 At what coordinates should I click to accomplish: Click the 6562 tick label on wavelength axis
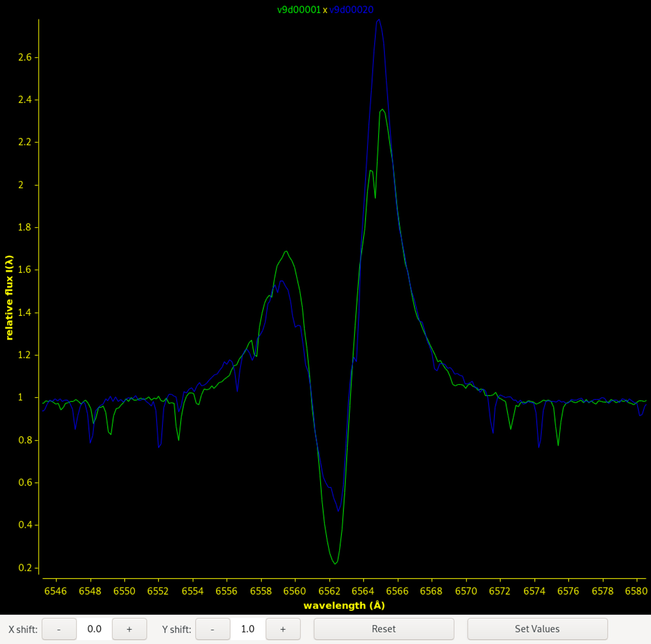pyautogui.click(x=329, y=591)
